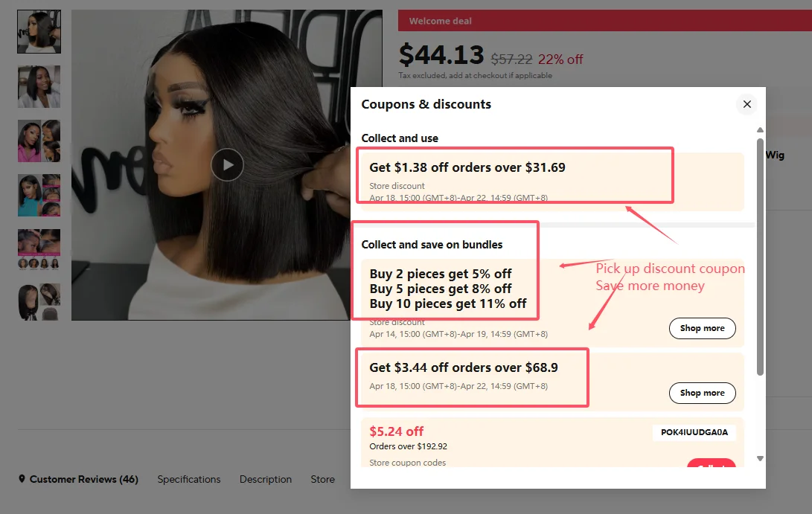Image resolution: width=812 pixels, height=514 pixels.
Task: Click Shop more for bundle discount
Action: 702,328
